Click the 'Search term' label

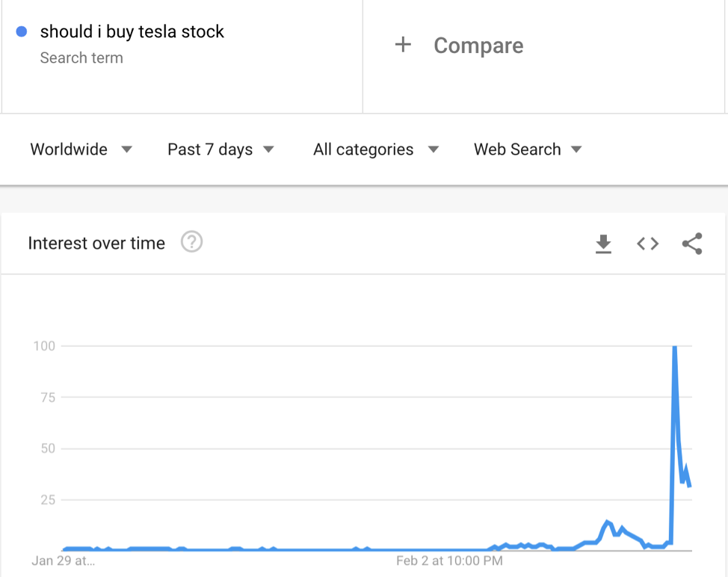[x=81, y=58]
